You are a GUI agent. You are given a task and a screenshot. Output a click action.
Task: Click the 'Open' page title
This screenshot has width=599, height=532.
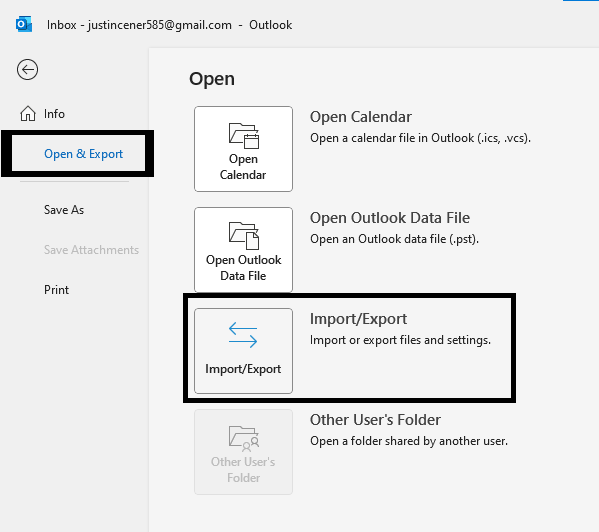tap(212, 79)
